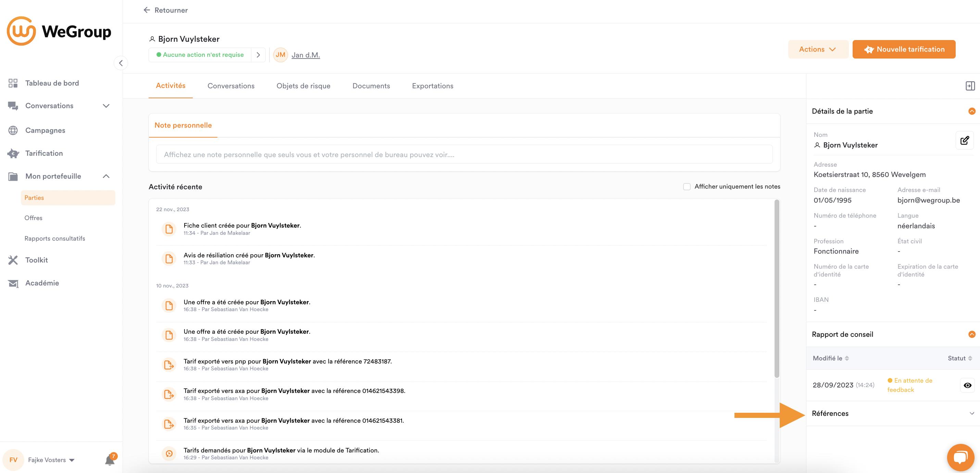
Task: Click the personal note input field
Action: 464,154
